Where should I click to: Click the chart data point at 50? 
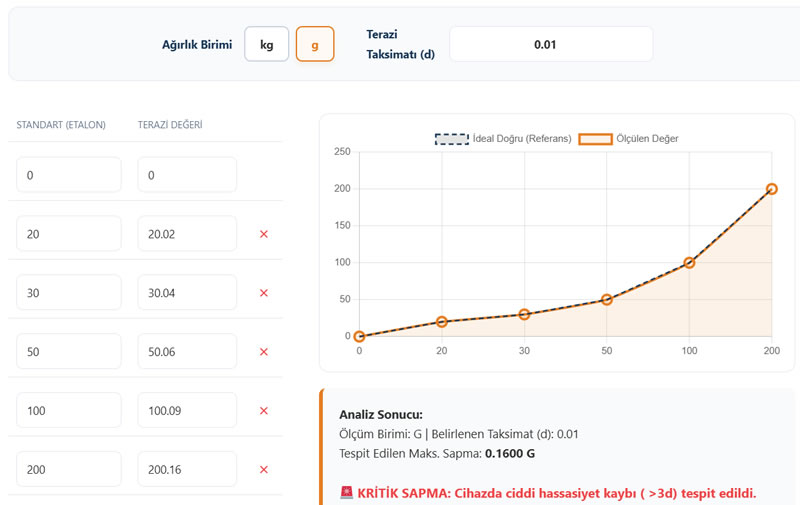[607, 299]
